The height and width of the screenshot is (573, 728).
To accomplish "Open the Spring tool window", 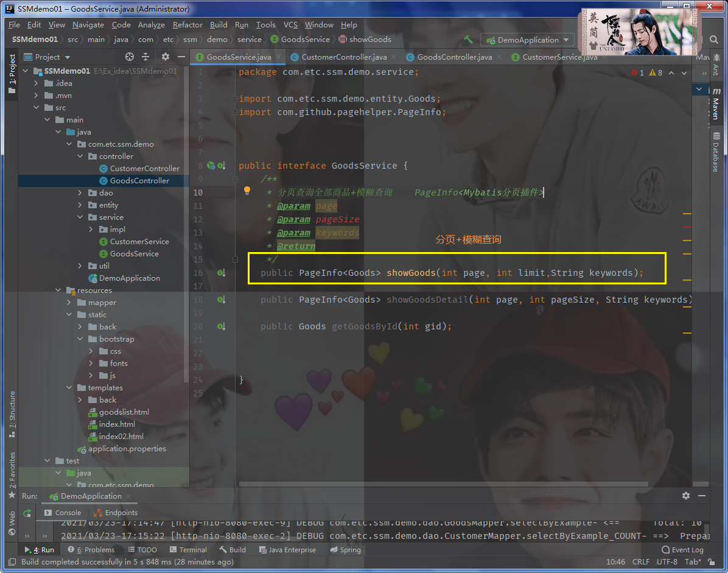I will pyautogui.click(x=345, y=550).
